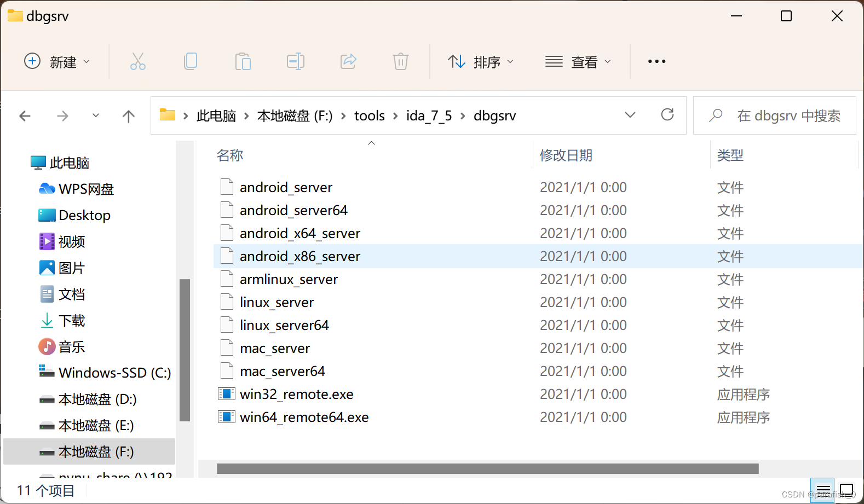This screenshot has height=504, width=864.
Task: Click dbgsrv in the breadcrumb path
Action: click(x=495, y=116)
